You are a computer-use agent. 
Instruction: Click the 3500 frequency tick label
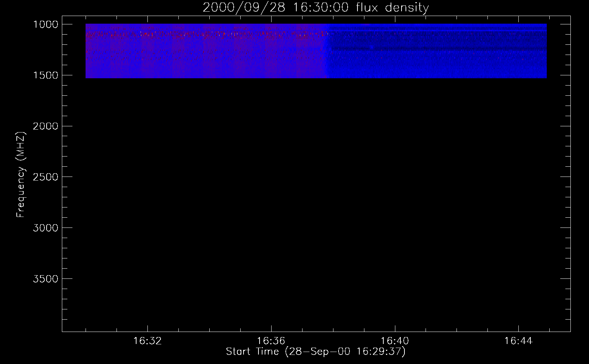pyautogui.click(x=46, y=279)
